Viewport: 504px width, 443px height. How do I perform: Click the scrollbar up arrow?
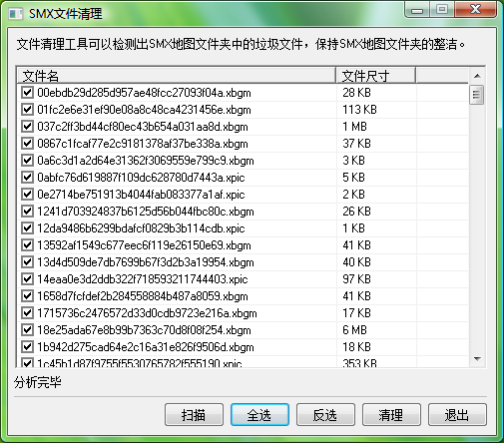[477, 76]
